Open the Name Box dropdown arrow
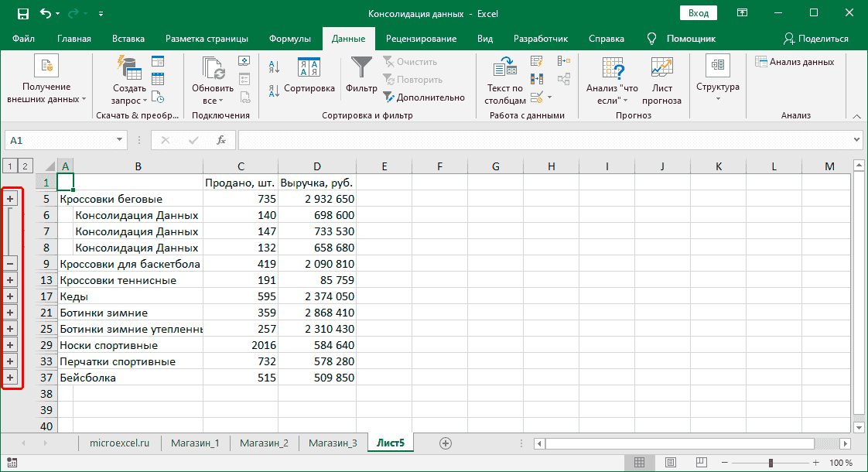Image resolution: width=868 pixels, height=472 pixels. point(119,140)
